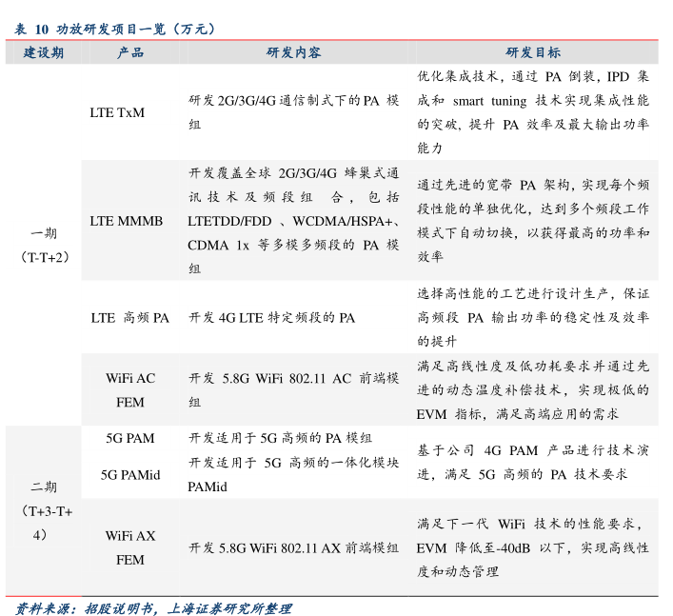The image size is (673, 616).
Task: Click the 'LTE 高频 PA' product cell
Action: 129,318
